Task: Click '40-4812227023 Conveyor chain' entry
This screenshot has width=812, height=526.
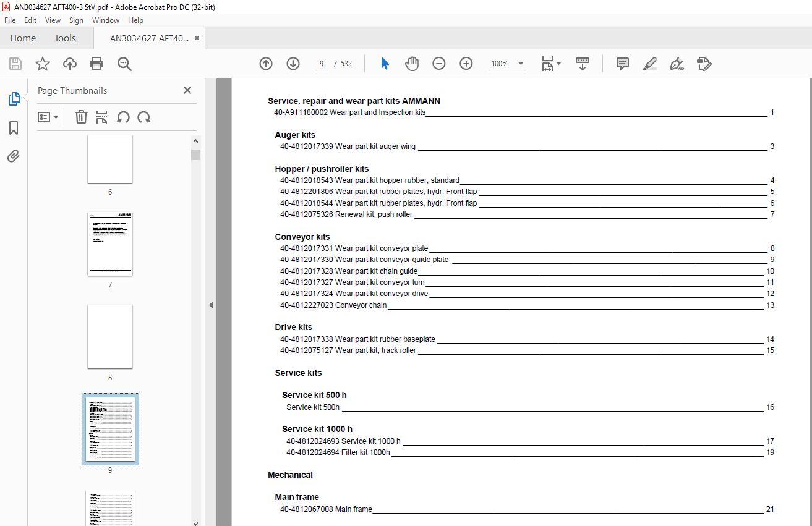Action: pos(333,305)
